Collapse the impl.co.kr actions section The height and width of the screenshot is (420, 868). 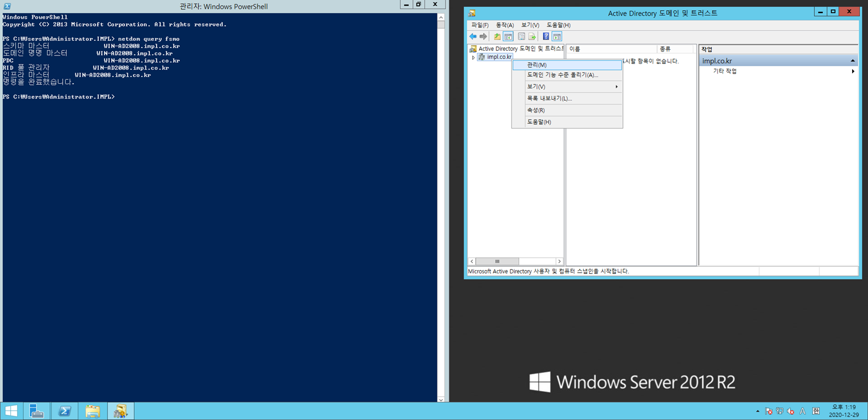tap(853, 61)
